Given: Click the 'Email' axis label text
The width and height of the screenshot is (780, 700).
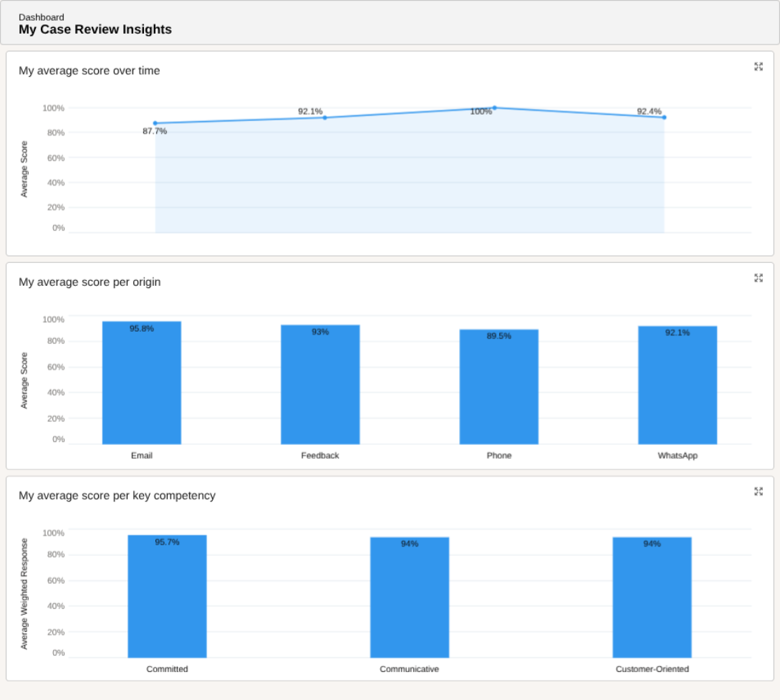Looking at the screenshot, I should [x=142, y=456].
